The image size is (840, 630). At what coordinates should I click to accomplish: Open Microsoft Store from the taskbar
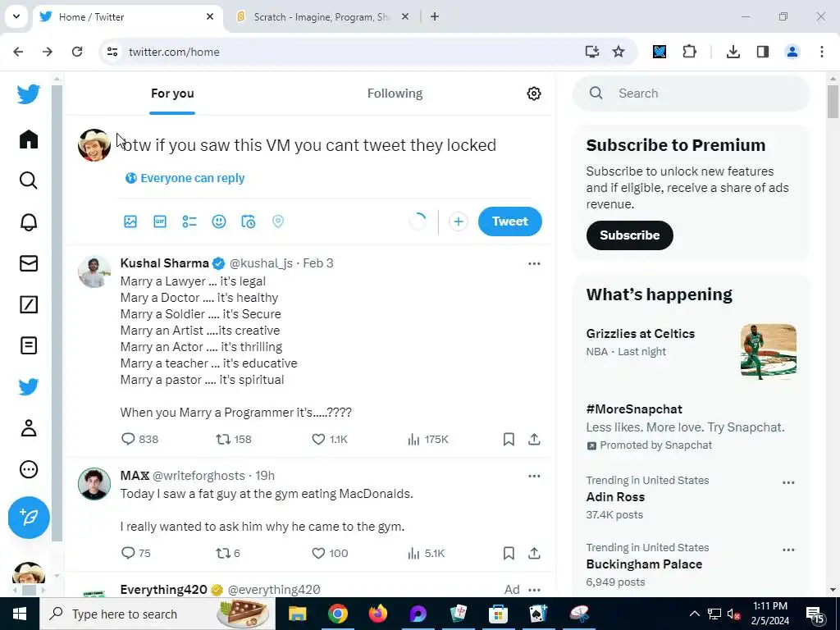pyautogui.click(x=498, y=614)
